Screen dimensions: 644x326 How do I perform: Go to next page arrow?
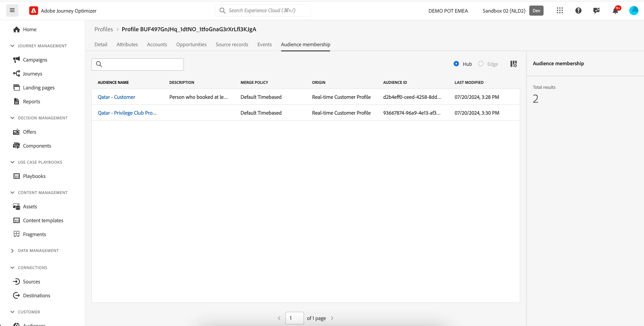pyautogui.click(x=332, y=318)
